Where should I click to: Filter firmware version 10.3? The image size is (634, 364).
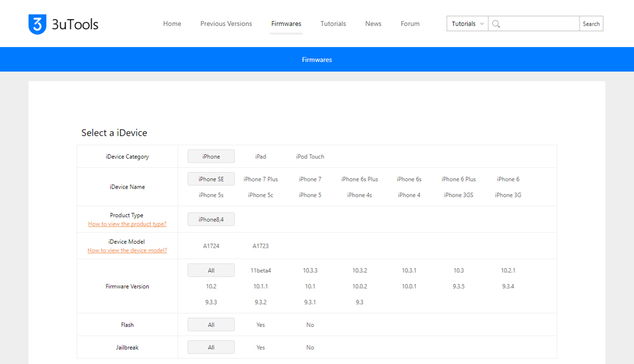[x=459, y=271]
